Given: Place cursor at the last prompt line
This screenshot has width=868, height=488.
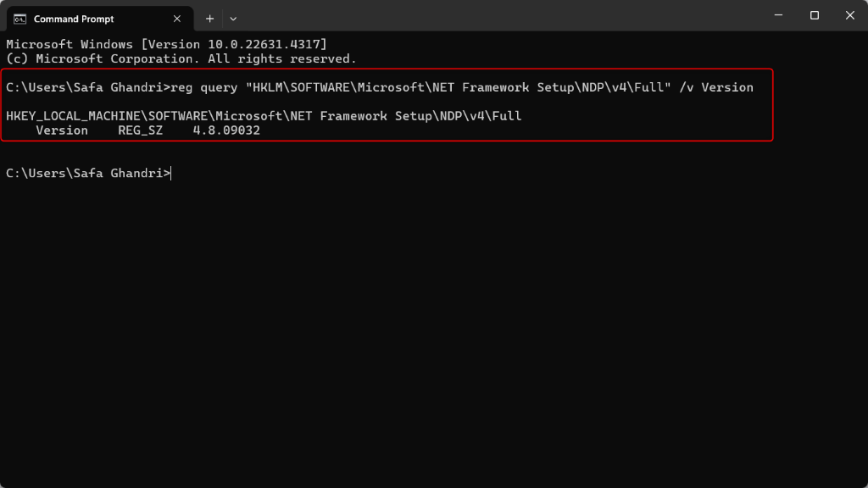Looking at the screenshot, I should coord(88,173).
